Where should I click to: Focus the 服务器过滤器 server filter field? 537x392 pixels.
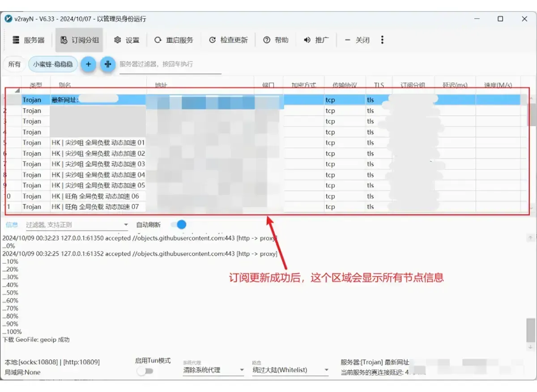click(x=170, y=64)
